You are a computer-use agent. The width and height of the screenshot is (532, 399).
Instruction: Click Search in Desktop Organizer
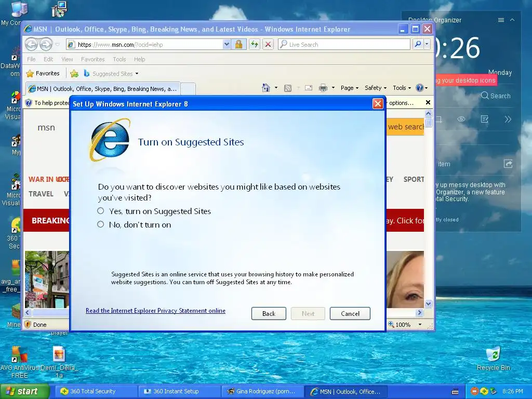(x=495, y=96)
